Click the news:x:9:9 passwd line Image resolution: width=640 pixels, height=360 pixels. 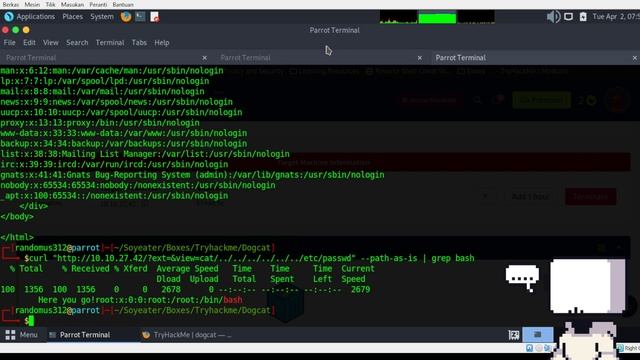pos(116,102)
